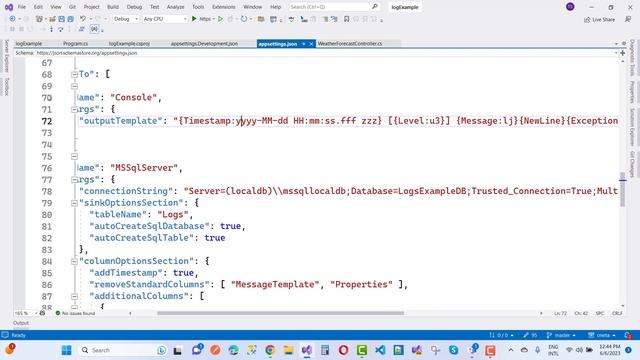
Task: Click the Step Over debug icon
Action: pos(60,29)
